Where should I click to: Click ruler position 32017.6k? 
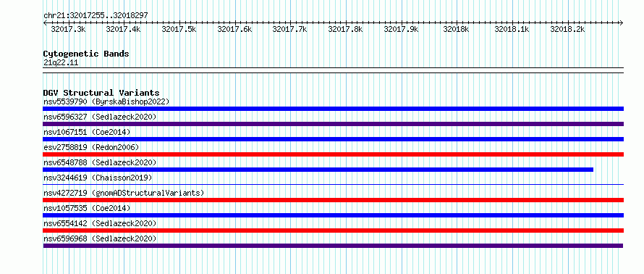234,29
